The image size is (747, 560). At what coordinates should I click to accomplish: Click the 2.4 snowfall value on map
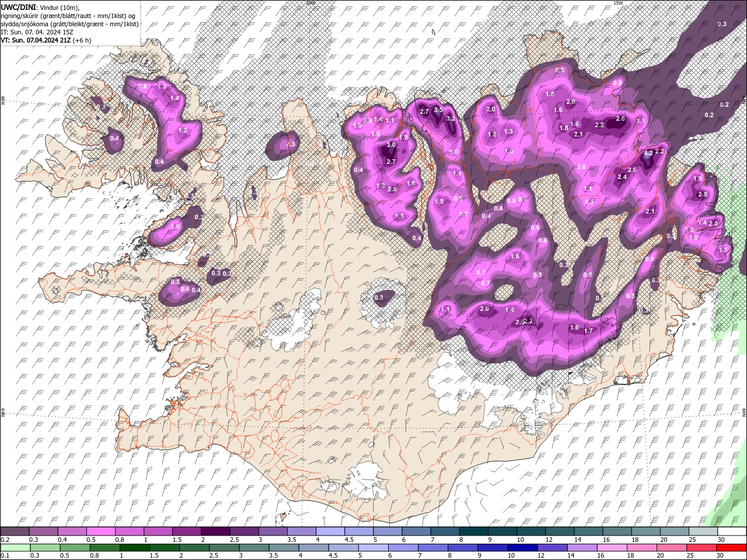pyautogui.click(x=622, y=177)
